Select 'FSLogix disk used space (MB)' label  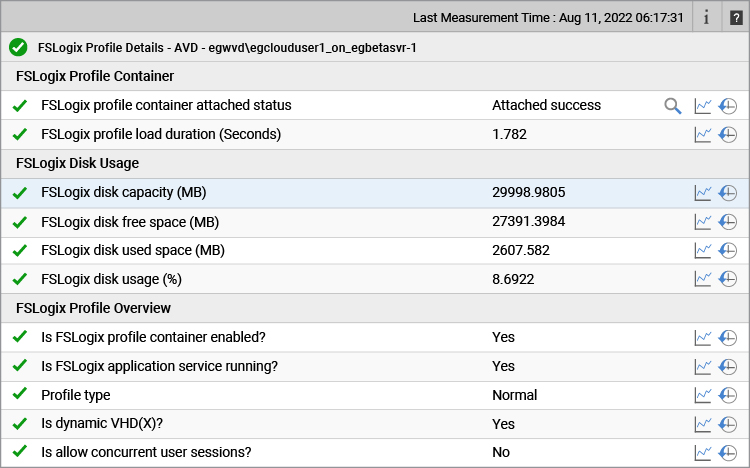tap(133, 250)
